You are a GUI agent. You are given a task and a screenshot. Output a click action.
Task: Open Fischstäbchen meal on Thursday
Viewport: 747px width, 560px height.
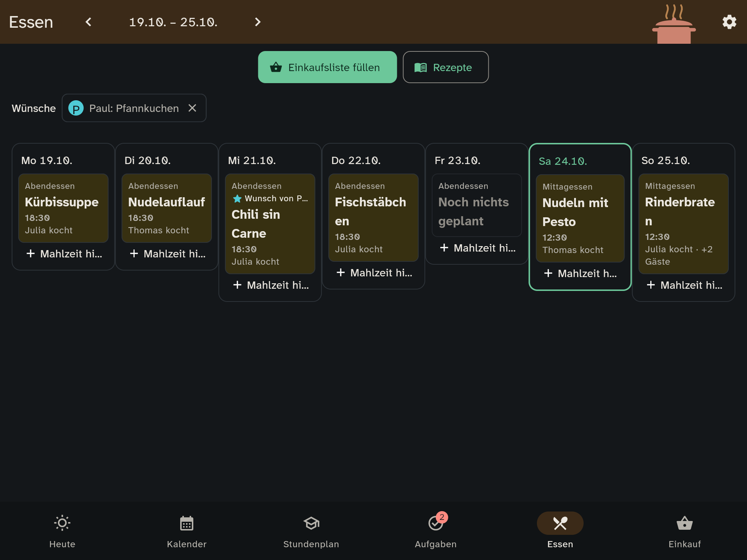[x=373, y=217]
